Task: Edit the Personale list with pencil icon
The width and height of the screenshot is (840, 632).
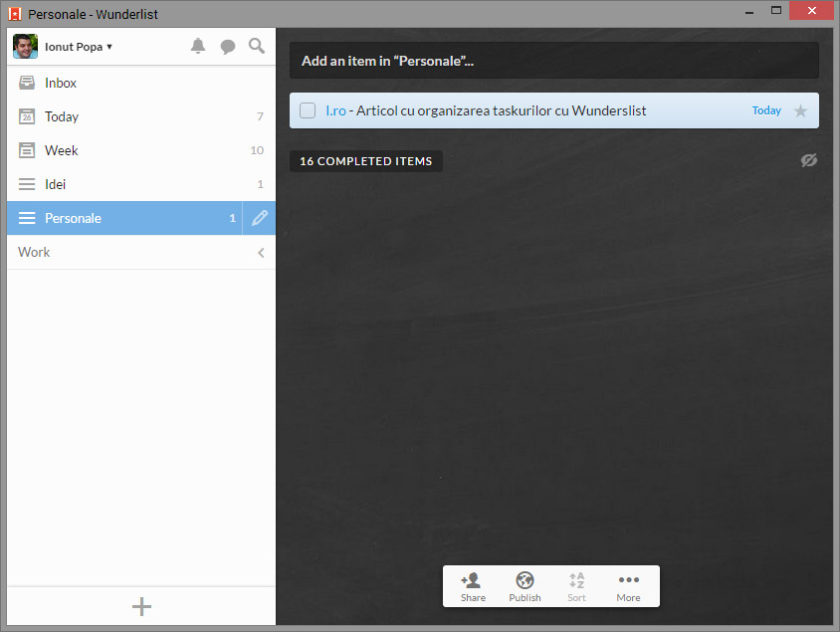Action: (x=260, y=218)
